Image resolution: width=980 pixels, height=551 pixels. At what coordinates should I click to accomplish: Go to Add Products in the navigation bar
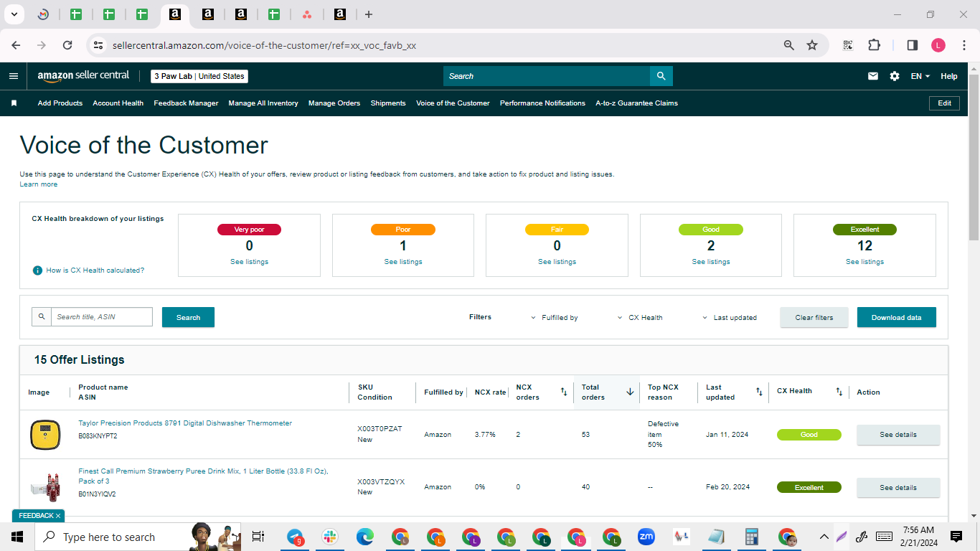pyautogui.click(x=60, y=103)
